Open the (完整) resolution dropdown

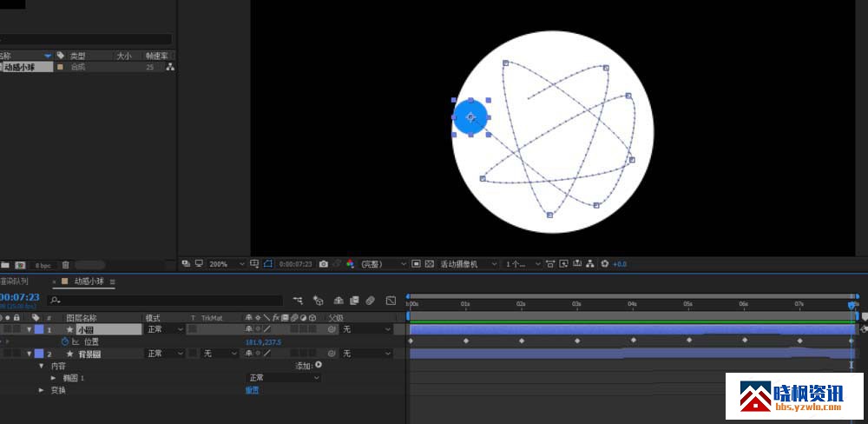(x=384, y=264)
